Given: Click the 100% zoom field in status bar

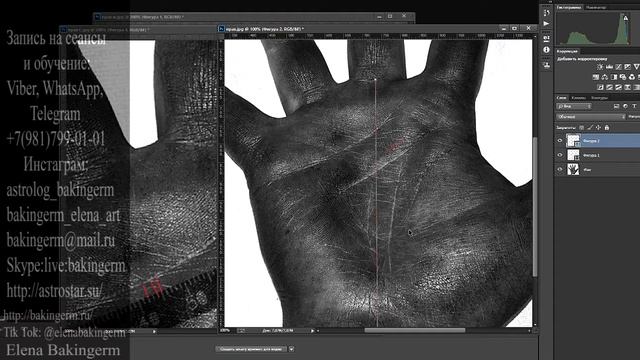Looking at the screenshot, I should (225, 331).
